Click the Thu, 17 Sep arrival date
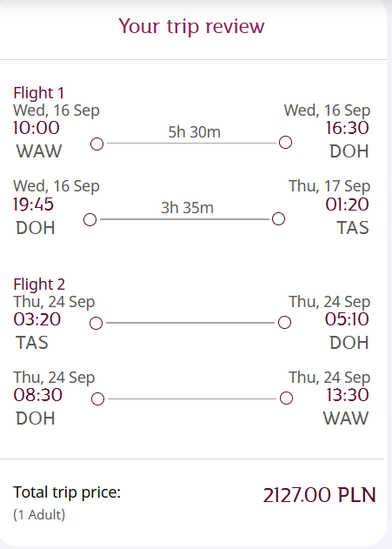 (329, 186)
